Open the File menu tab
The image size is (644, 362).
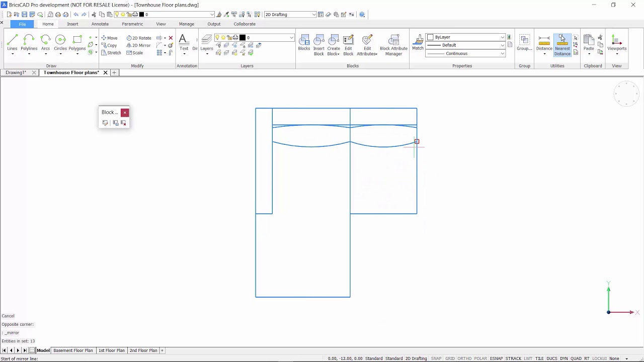click(x=22, y=24)
